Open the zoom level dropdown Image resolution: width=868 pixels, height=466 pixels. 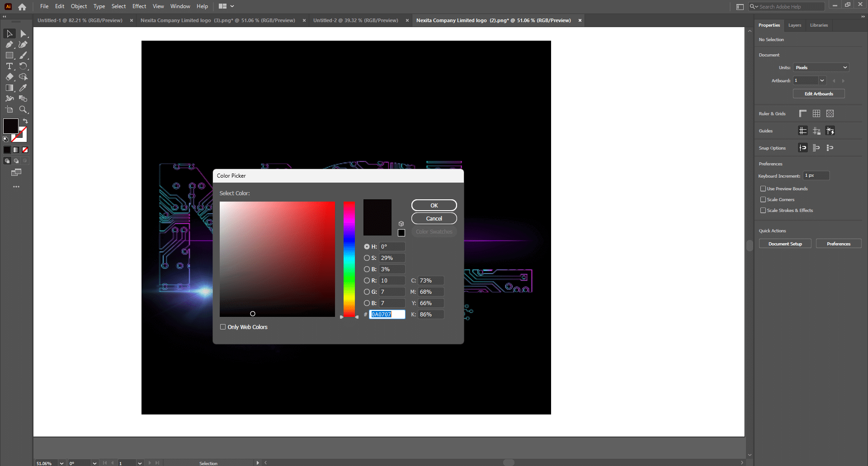(x=61, y=463)
